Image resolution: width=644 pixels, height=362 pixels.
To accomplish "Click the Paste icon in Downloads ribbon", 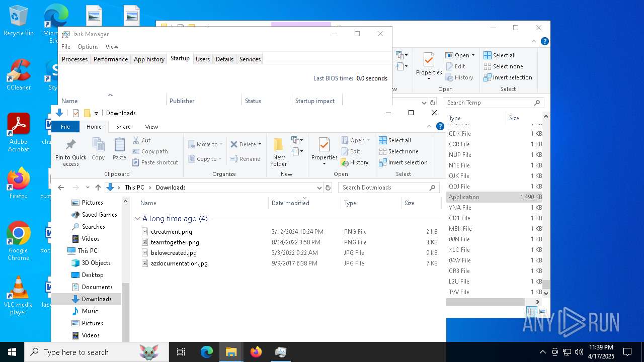I will point(119,149).
